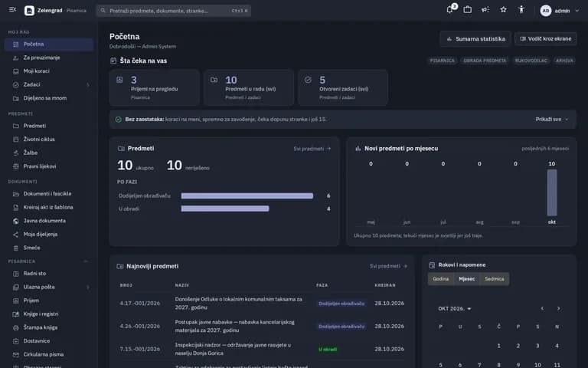Open Životni ciklus

[x=49, y=140]
